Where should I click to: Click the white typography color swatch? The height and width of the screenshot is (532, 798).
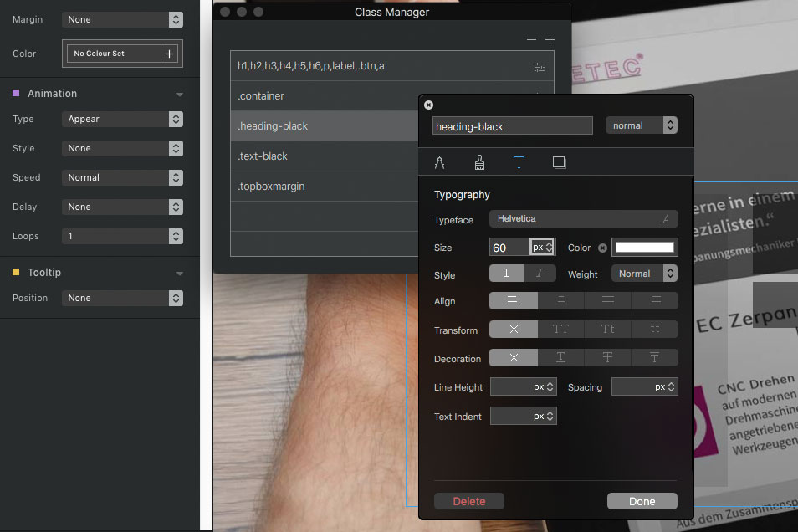(644, 248)
